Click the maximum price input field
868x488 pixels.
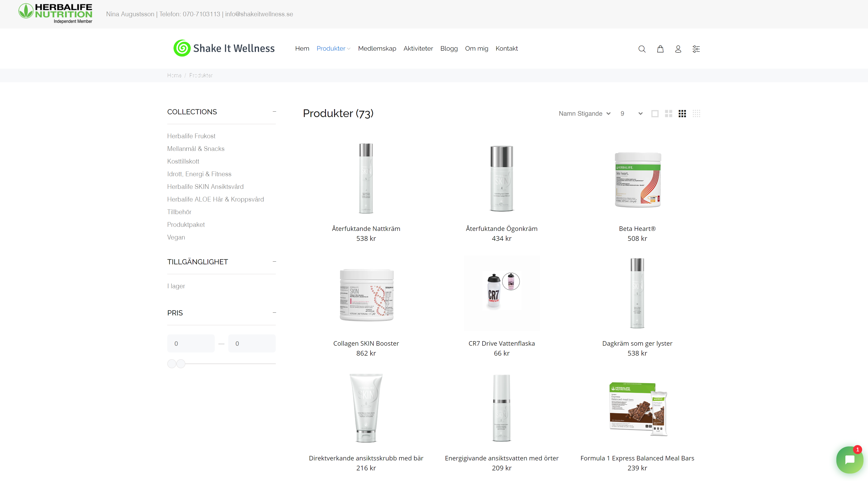[252, 343]
